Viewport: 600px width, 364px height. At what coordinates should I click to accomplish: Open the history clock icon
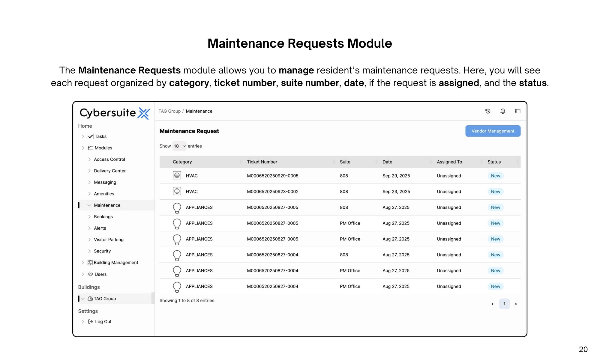(488, 111)
